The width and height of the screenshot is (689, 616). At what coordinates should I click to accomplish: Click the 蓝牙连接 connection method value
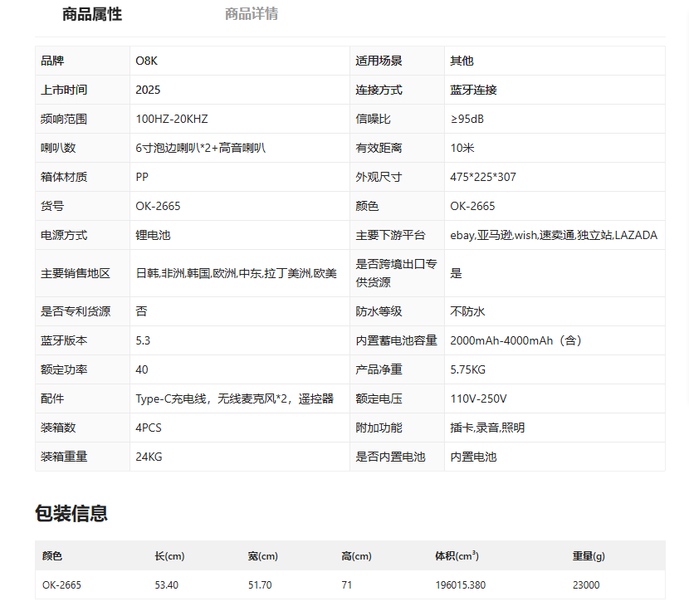(473, 90)
